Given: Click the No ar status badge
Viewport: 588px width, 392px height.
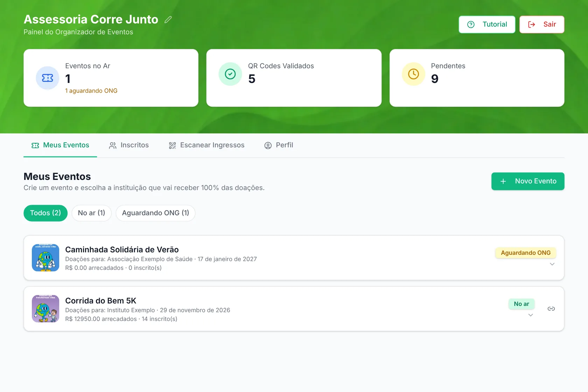Looking at the screenshot, I should pyautogui.click(x=521, y=304).
